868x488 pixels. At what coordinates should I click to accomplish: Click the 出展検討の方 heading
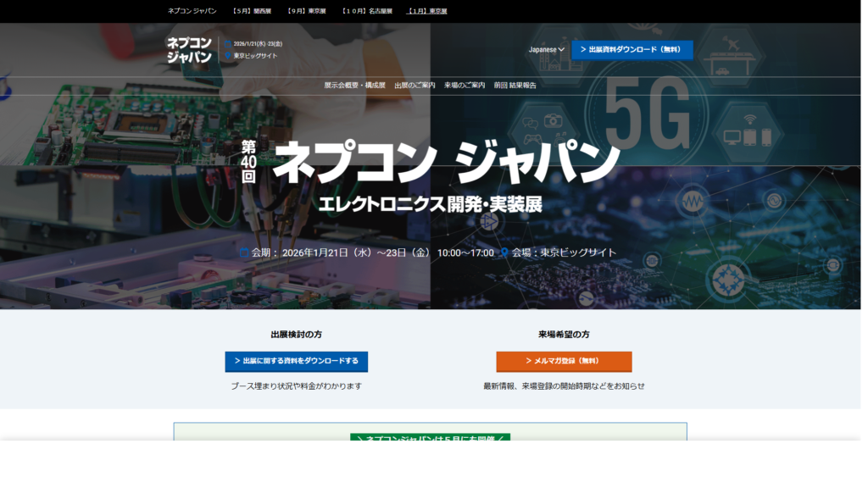click(296, 334)
